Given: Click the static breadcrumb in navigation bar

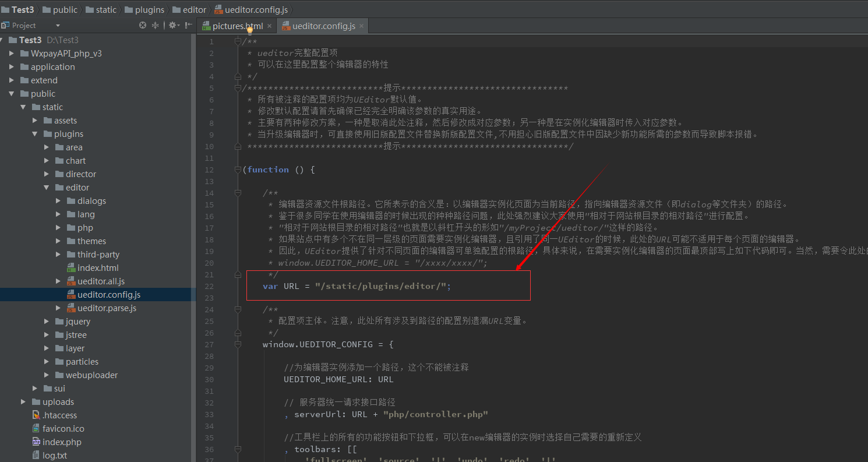Looking at the screenshot, I should click(106, 9).
